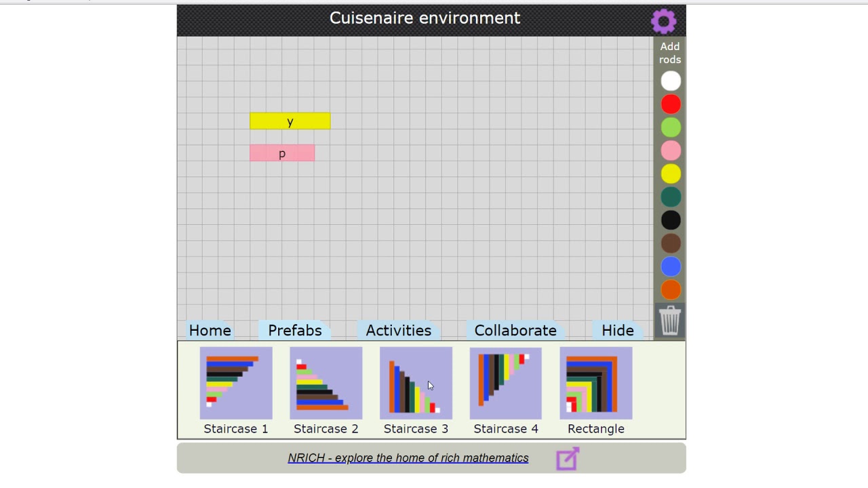
Task: Add a dark green rod
Action: 671,197
